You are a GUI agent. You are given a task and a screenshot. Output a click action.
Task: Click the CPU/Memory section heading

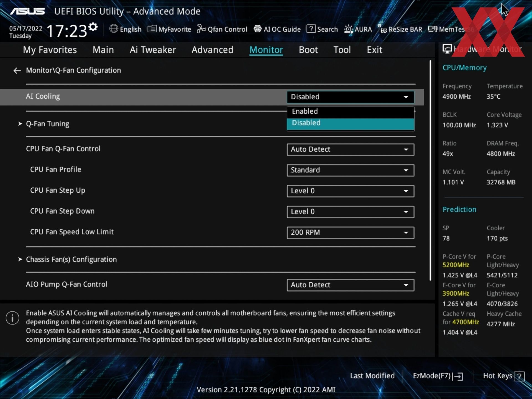coord(464,68)
